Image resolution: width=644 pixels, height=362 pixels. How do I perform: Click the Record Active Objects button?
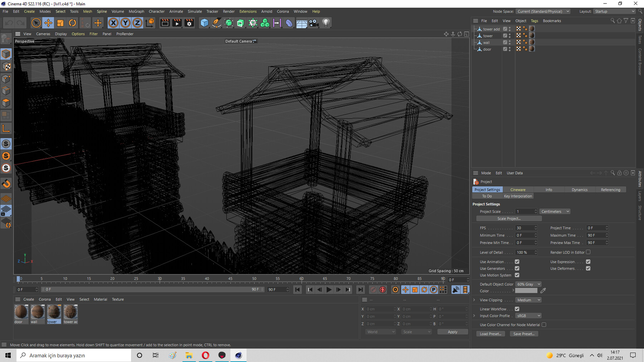373,289
